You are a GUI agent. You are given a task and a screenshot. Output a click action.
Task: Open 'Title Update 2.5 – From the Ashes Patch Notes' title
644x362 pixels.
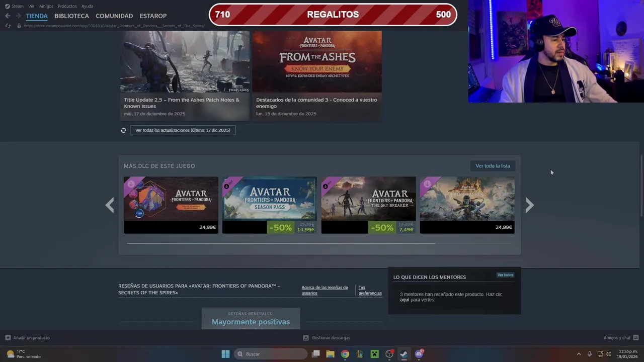pos(182,103)
